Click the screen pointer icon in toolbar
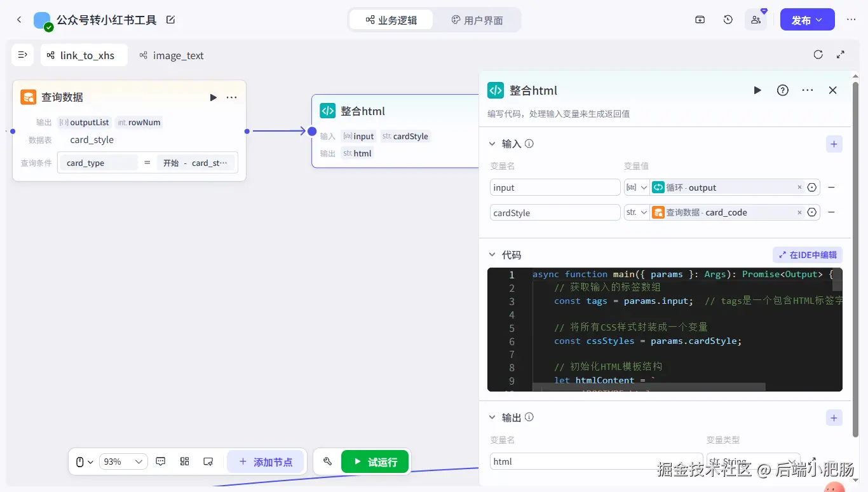 tap(208, 461)
